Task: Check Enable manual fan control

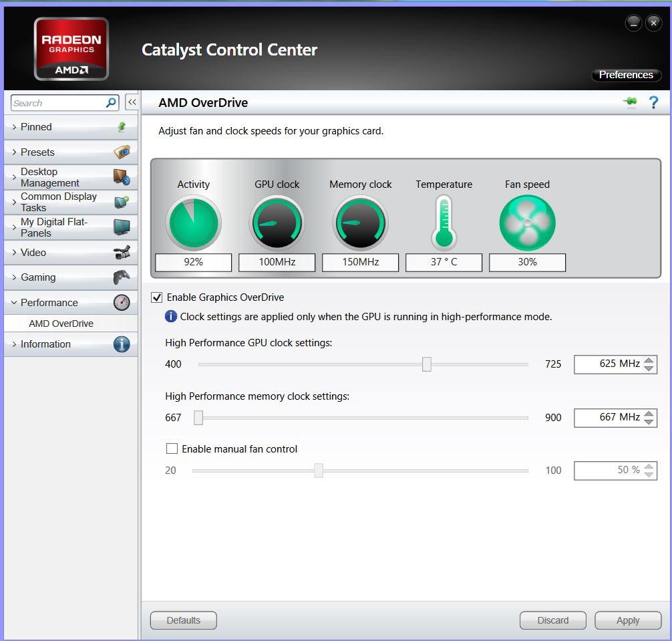Action: click(x=172, y=448)
